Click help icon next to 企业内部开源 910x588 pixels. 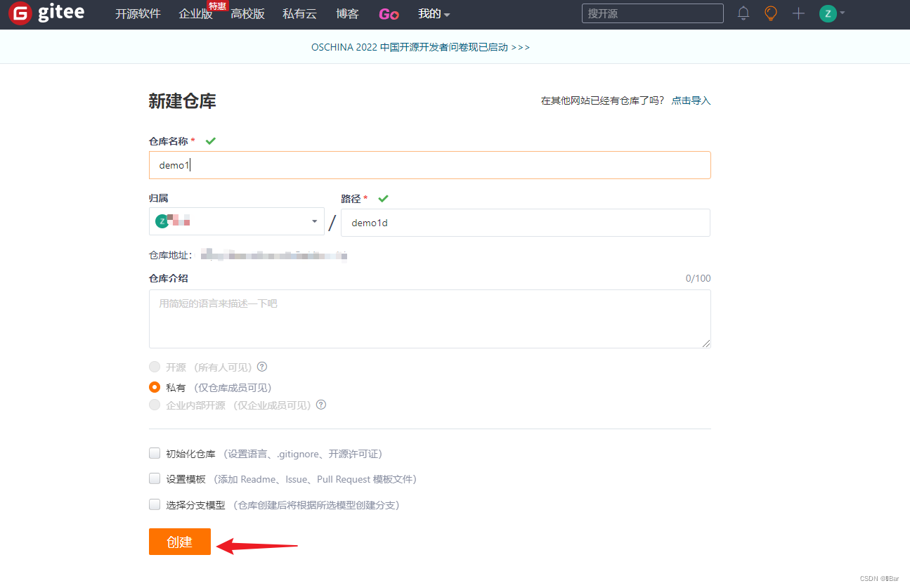[x=321, y=405]
